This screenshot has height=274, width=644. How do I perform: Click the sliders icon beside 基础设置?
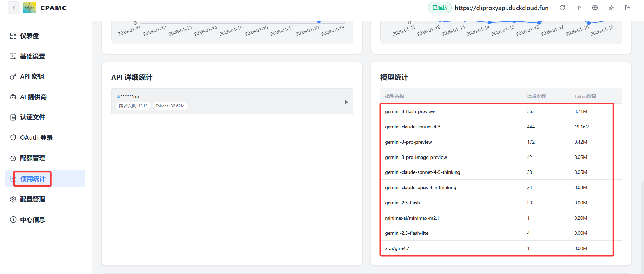tap(13, 56)
